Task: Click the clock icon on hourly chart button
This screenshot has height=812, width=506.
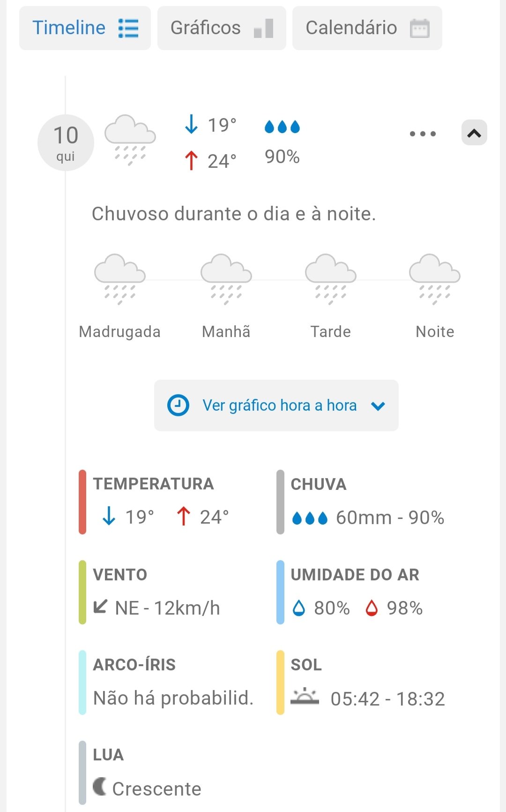Action: pos(178,406)
